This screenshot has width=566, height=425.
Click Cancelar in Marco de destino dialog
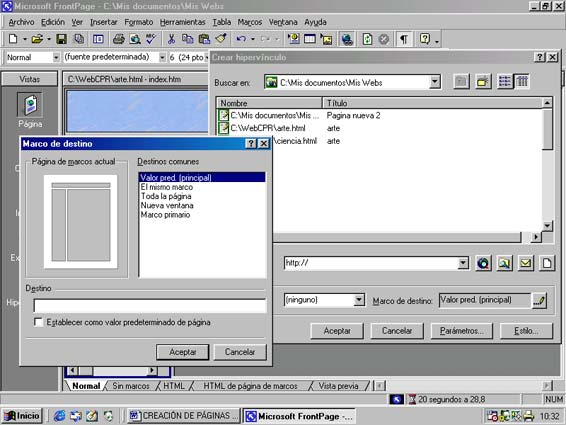point(240,352)
